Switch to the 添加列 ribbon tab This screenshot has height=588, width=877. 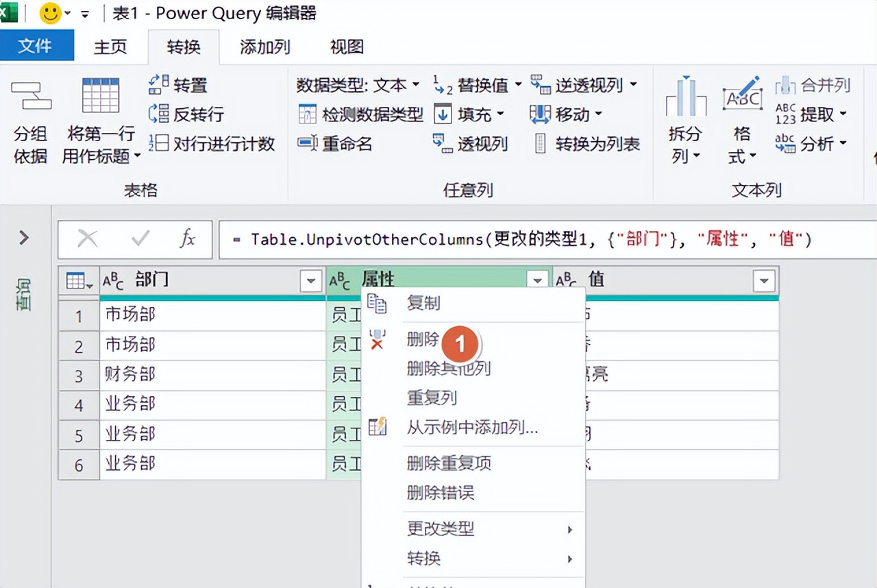point(265,47)
